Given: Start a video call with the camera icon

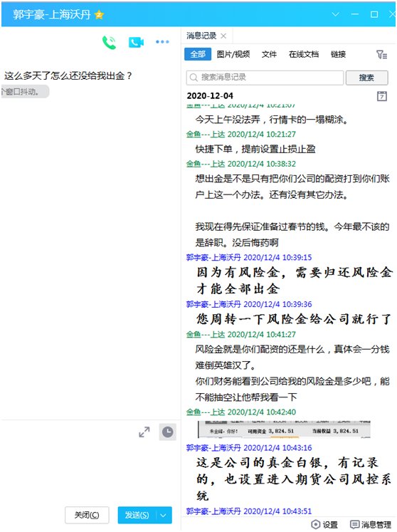Looking at the screenshot, I should [136, 42].
